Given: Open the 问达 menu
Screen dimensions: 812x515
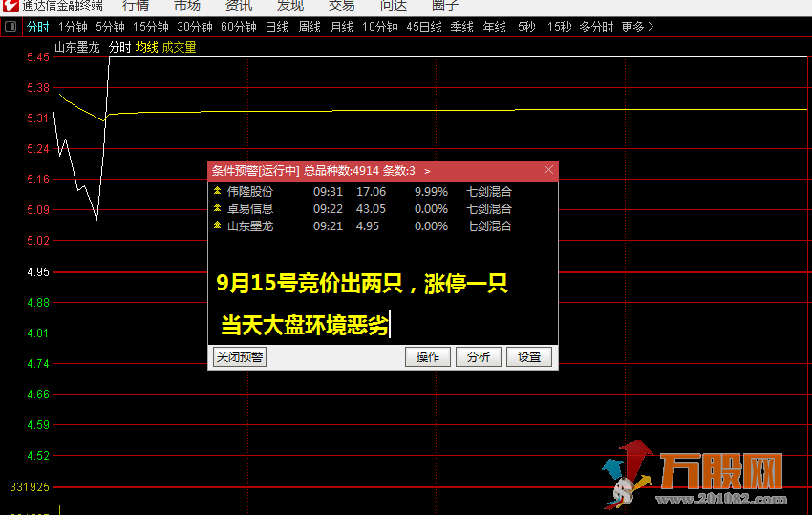Looking at the screenshot, I should (394, 6).
